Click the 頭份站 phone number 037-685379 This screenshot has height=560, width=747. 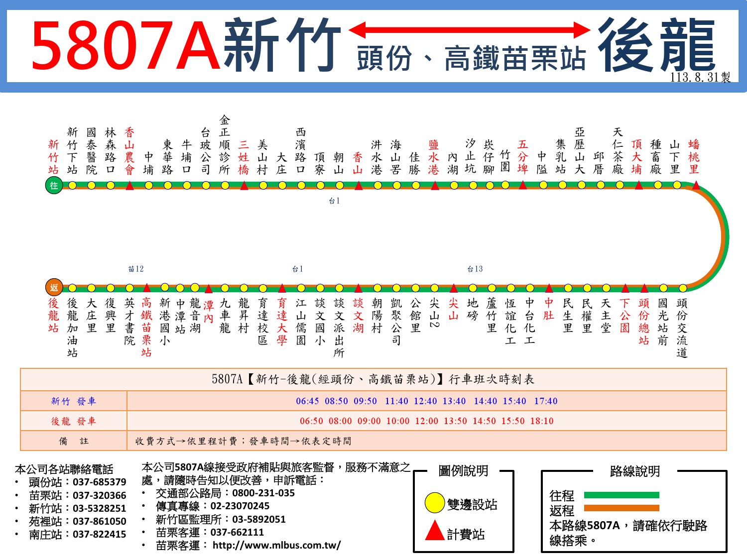tap(99, 482)
